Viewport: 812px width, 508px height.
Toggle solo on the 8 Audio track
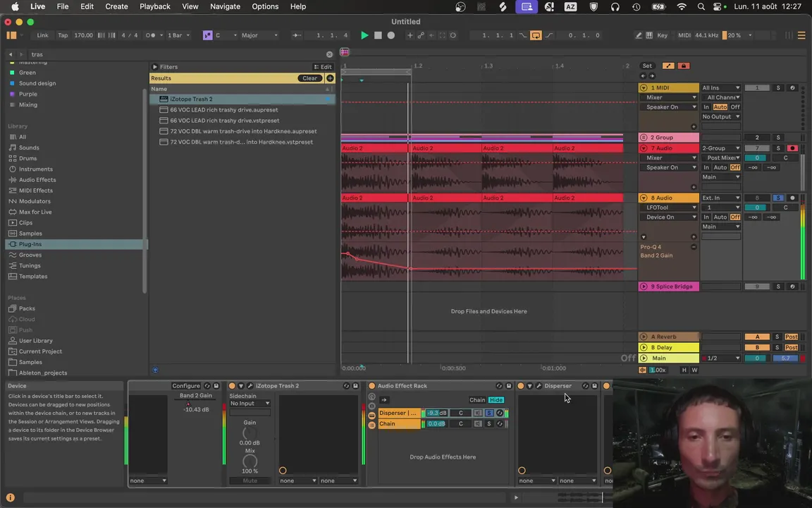point(778,198)
